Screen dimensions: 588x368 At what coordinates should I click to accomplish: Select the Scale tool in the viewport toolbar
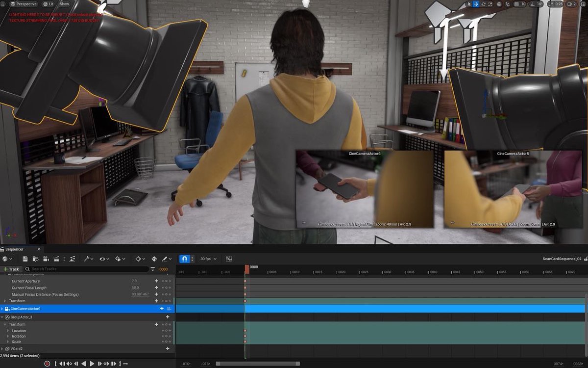[x=489, y=4]
